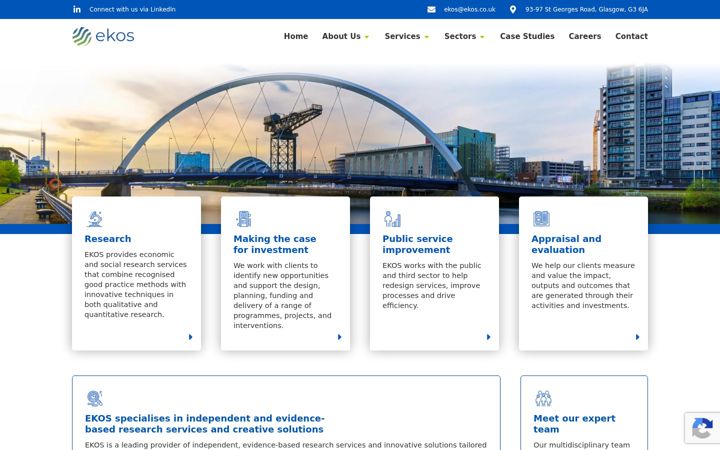Click the text 'We work with clients to'
720x450 pixels.
click(x=276, y=265)
